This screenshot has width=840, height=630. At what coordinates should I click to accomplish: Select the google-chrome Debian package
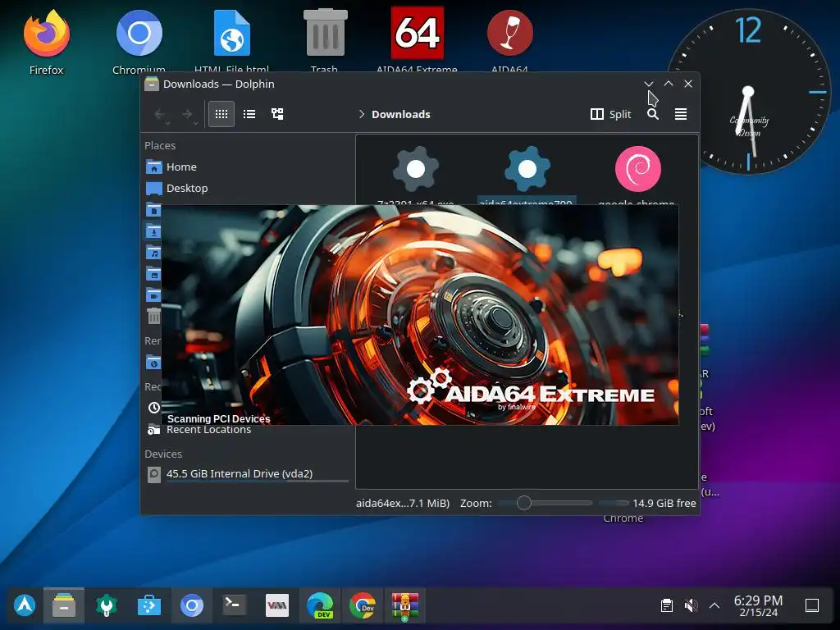click(637, 176)
